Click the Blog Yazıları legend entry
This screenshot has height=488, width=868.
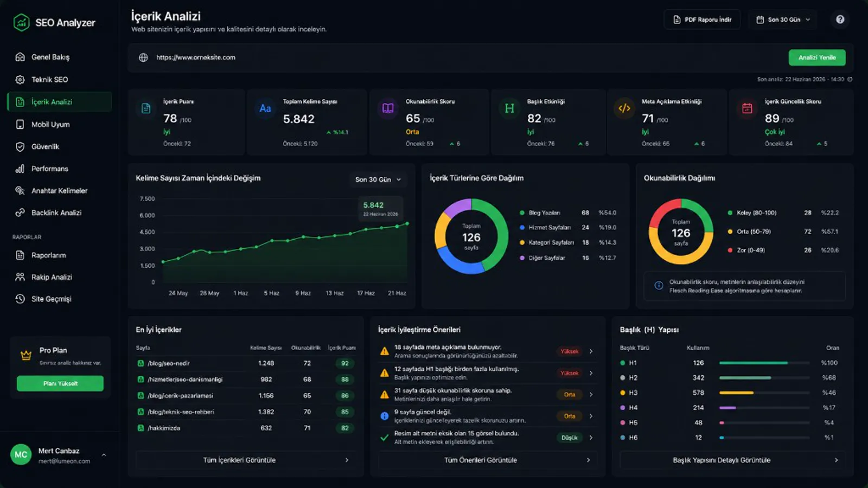tap(568, 213)
